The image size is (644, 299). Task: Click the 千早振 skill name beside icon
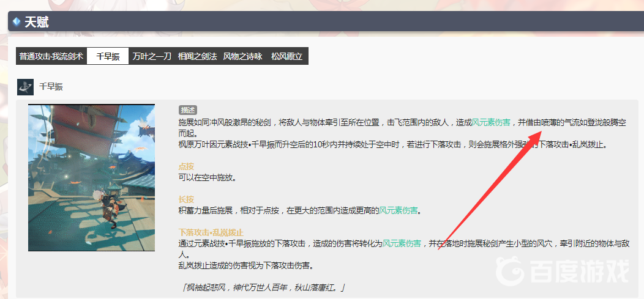tap(51, 87)
